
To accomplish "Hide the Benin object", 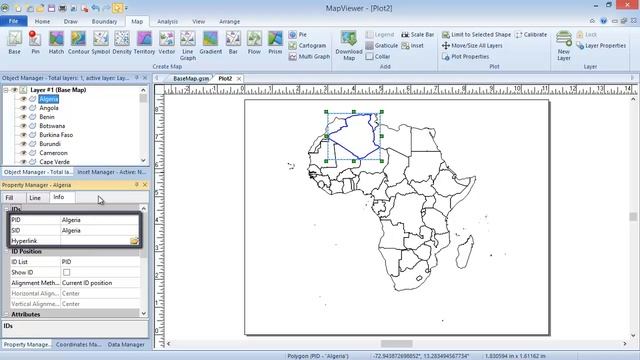I will [x=24, y=117].
